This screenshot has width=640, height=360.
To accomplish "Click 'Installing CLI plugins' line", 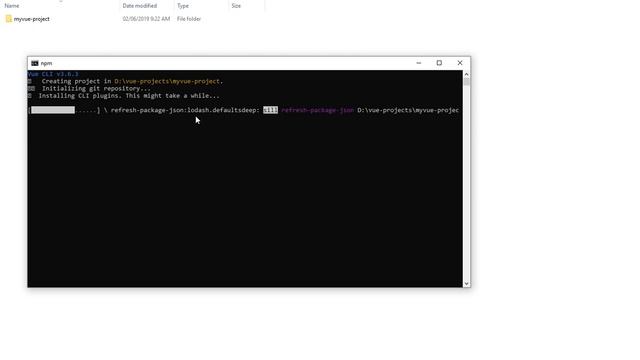I will point(124,96).
